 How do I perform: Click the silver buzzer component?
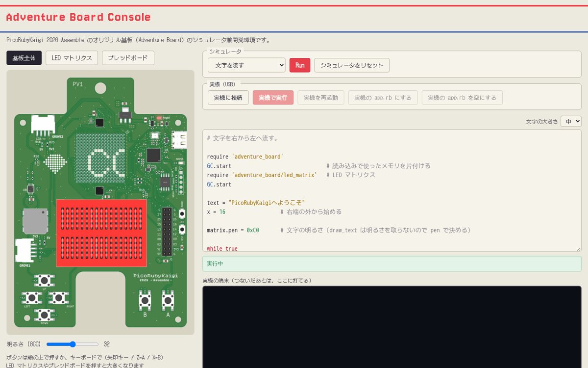(35, 221)
